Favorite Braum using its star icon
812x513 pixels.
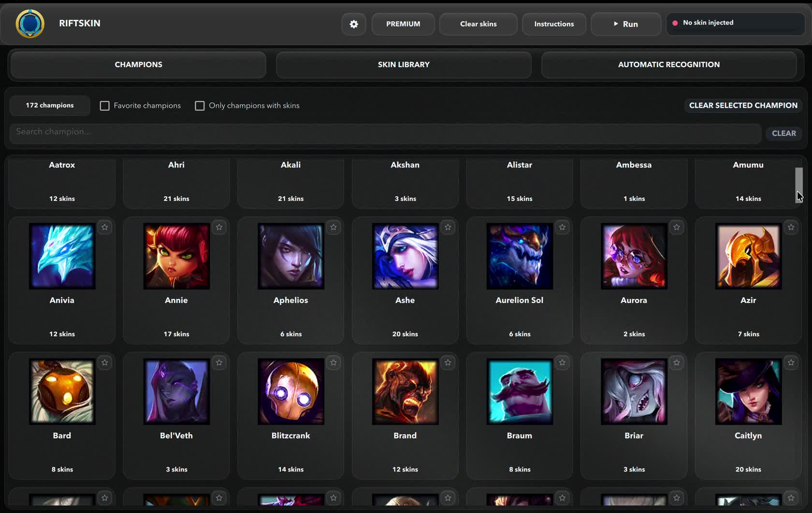[562, 363]
